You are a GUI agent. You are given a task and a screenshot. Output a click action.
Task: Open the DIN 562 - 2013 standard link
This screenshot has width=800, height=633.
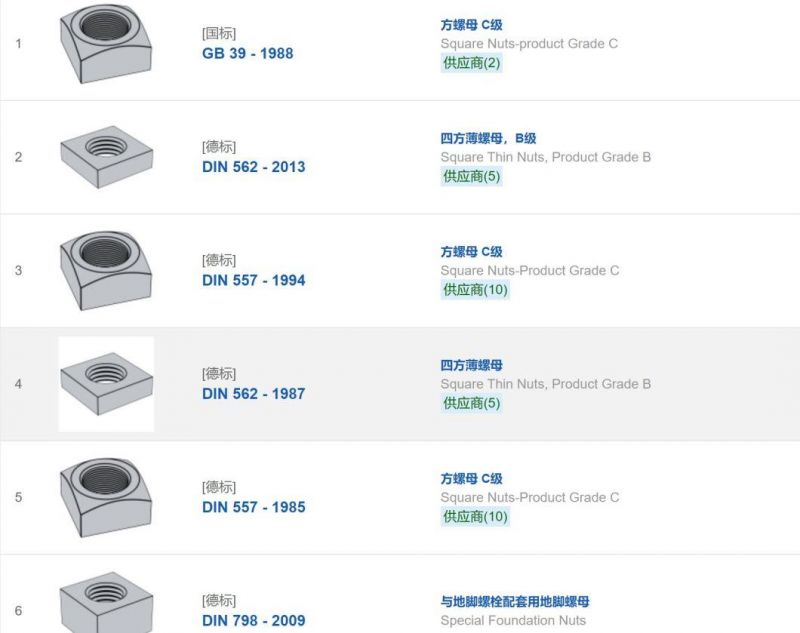pyautogui.click(x=254, y=167)
